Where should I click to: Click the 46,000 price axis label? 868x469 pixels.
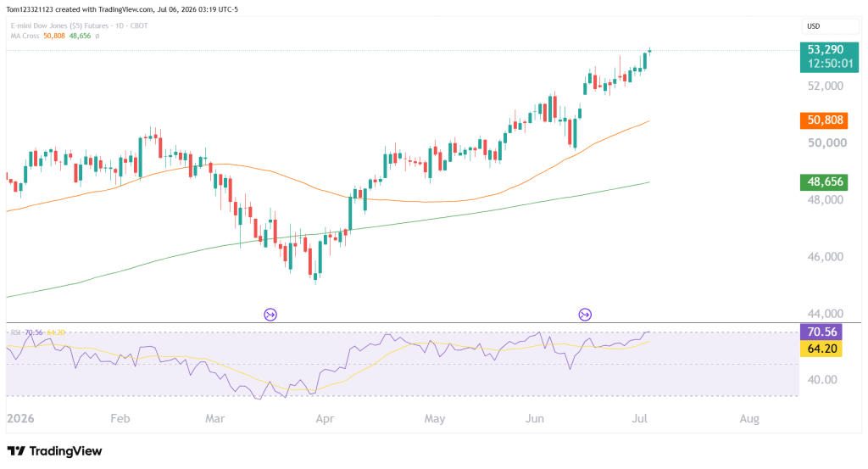[x=826, y=257]
